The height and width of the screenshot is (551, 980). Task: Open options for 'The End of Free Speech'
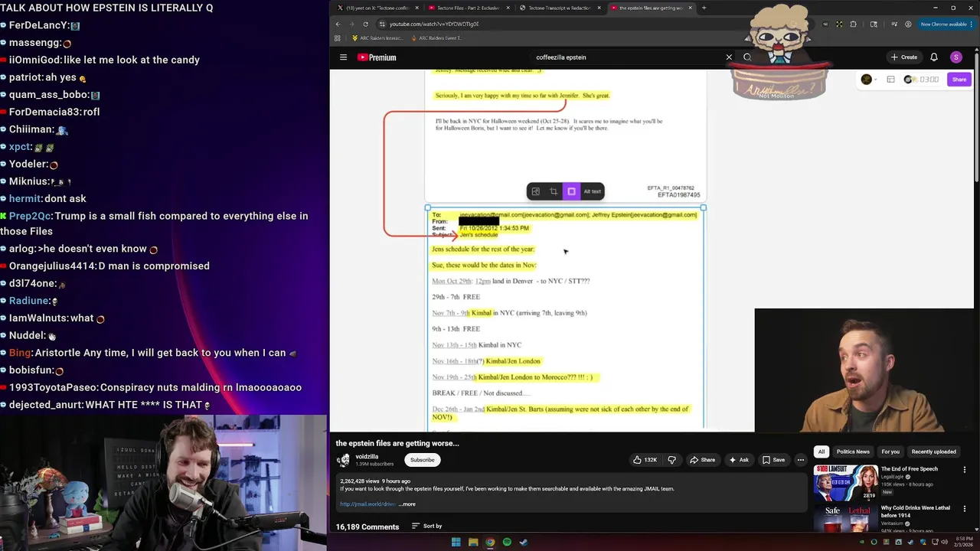pyautogui.click(x=964, y=469)
